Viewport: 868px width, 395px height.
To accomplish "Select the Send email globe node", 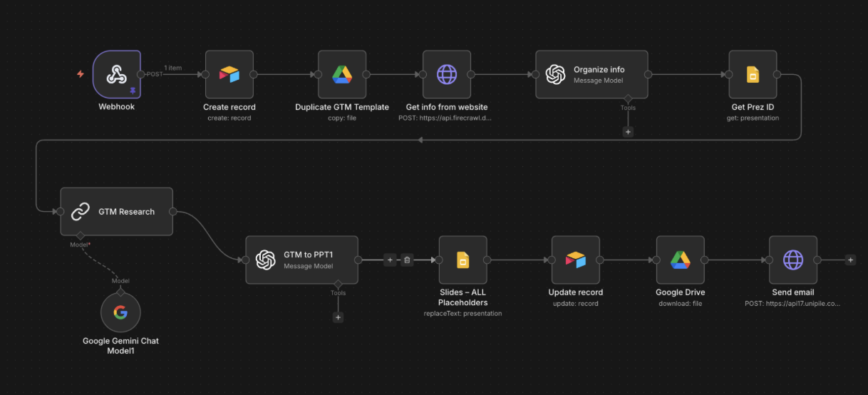I will (x=793, y=260).
